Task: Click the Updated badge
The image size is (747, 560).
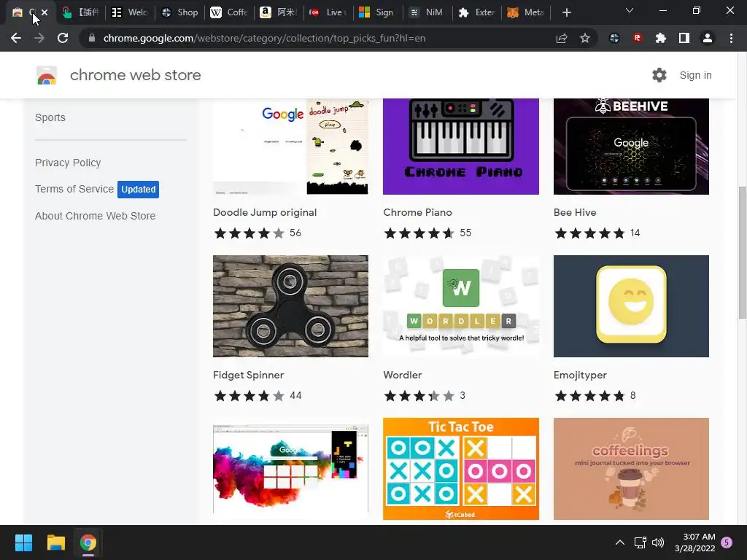Action: click(138, 189)
